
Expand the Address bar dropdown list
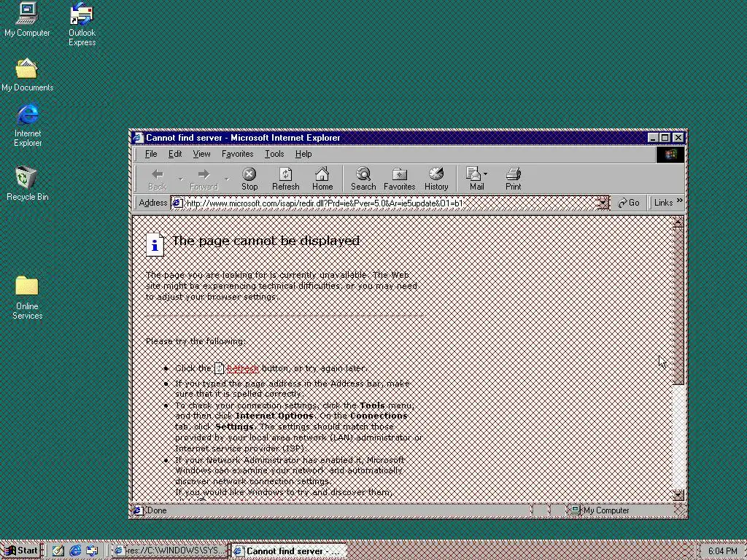click(x=602, y=203)
